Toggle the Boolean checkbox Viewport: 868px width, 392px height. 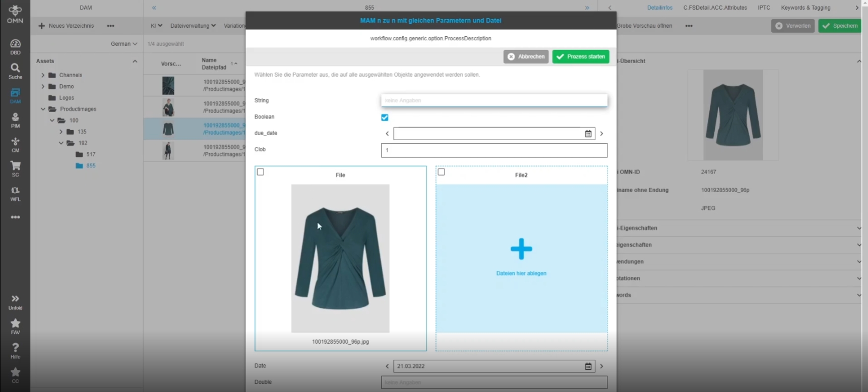(x=385, y=118)
